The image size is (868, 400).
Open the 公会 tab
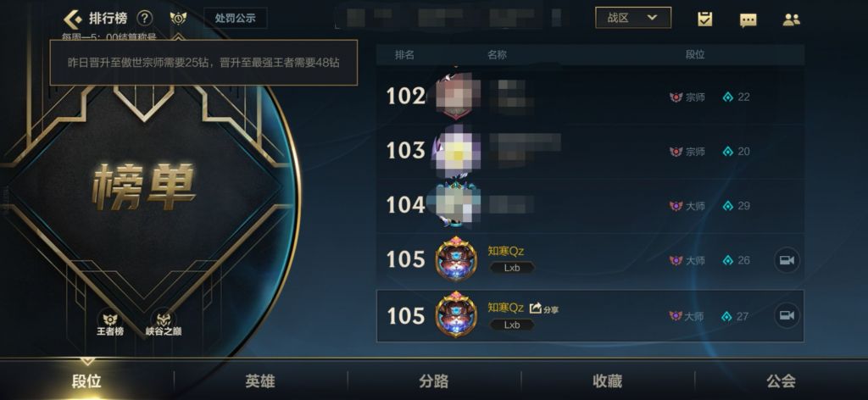pos(781,381)
